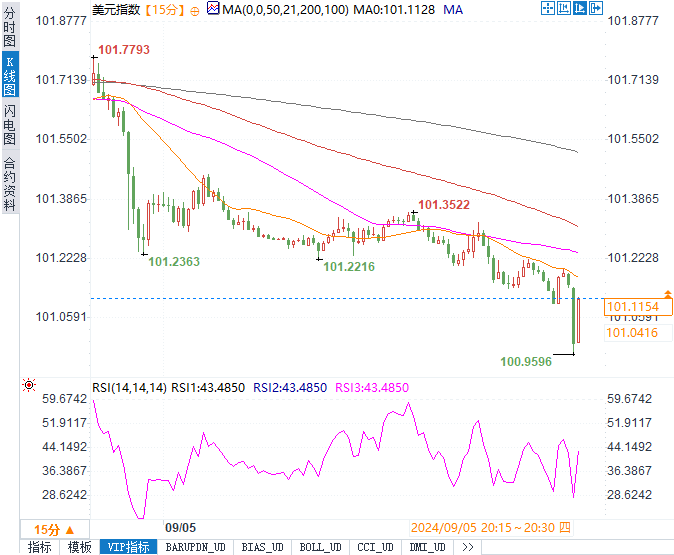674x555 pixels.
Task: Open the 合约资料 sidebar tab
Action: pos(9,184)
